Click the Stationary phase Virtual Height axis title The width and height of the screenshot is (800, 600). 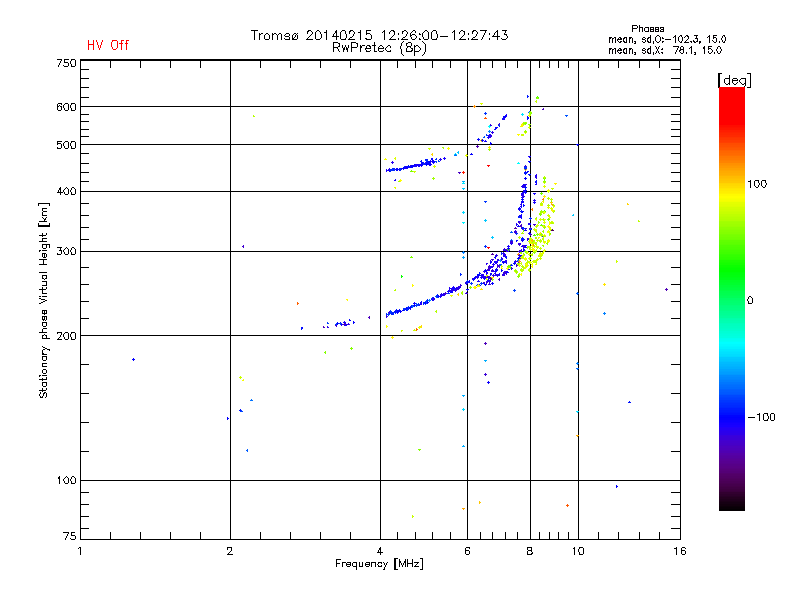[x=44, y=301]
